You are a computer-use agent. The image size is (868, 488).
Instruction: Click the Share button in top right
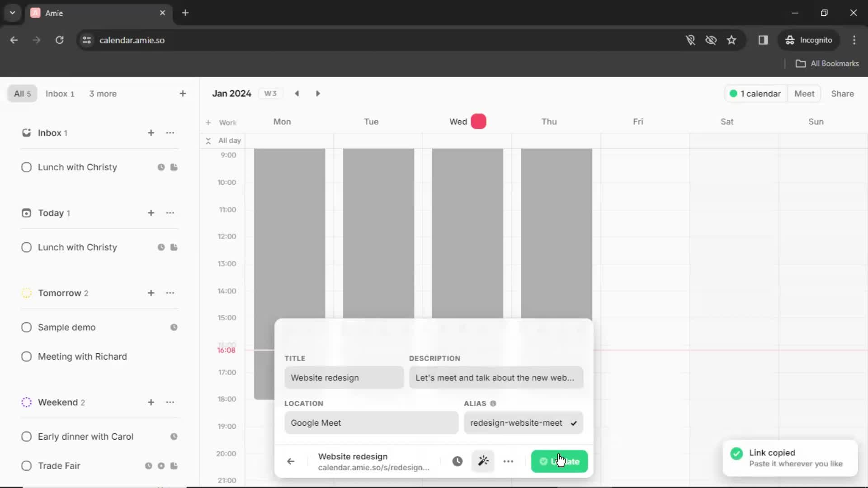click(x=842, y=94)
